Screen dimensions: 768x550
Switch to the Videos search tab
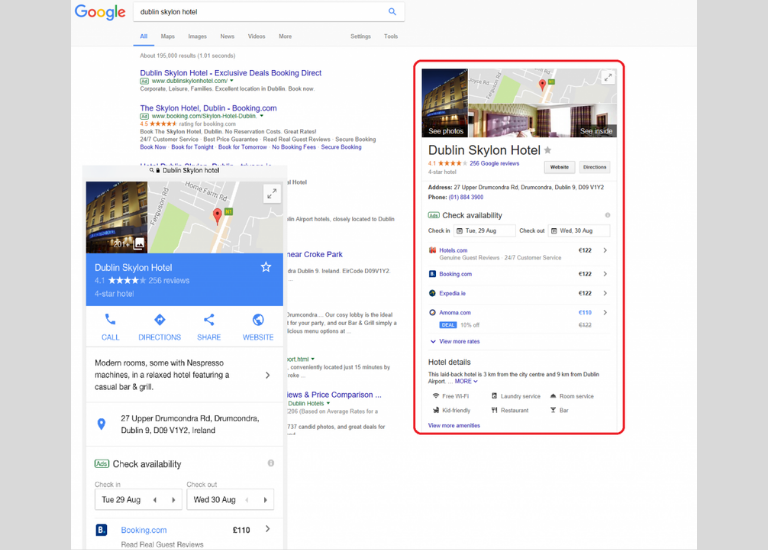[256, 36]
